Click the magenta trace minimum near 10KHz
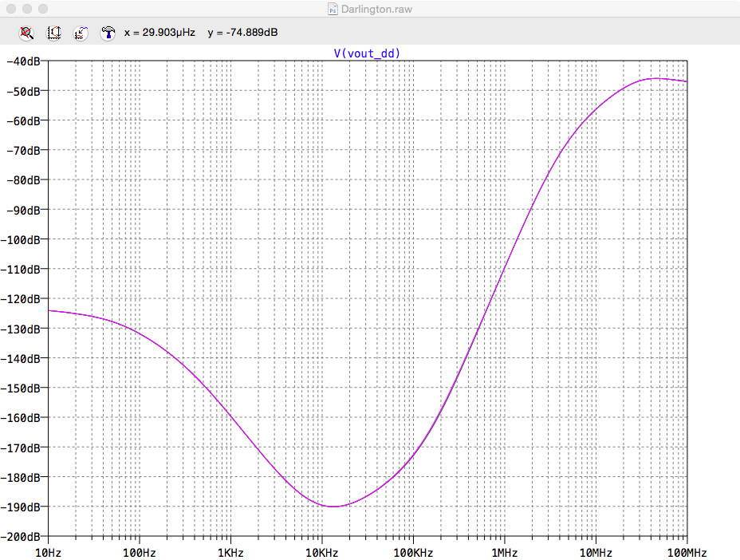 pos(333,507)
